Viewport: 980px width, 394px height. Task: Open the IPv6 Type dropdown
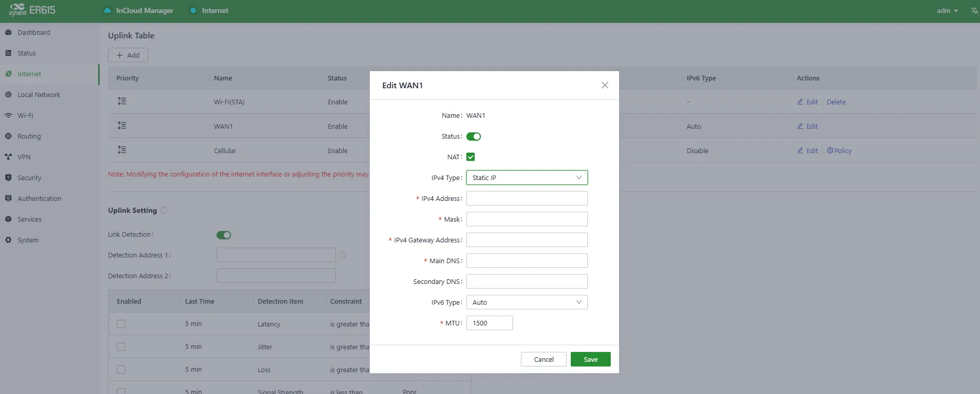527,302
